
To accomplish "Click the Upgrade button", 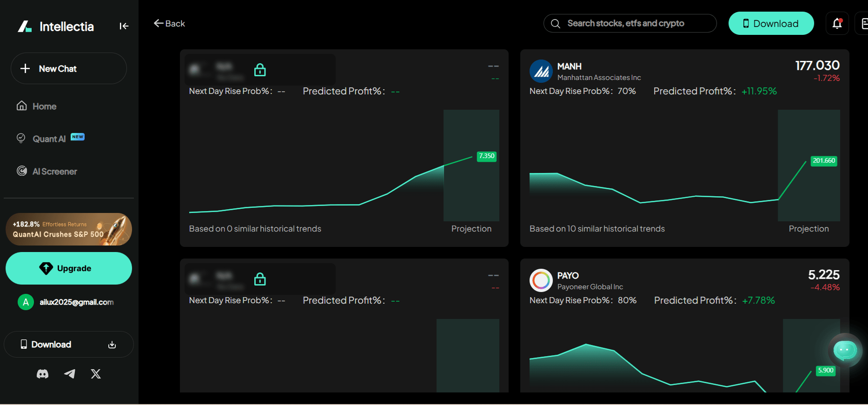I will tap(69, 268).
